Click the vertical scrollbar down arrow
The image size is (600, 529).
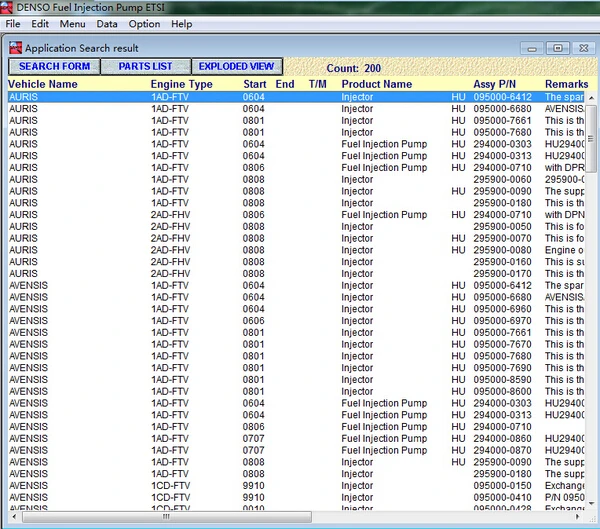click(591, 503)
